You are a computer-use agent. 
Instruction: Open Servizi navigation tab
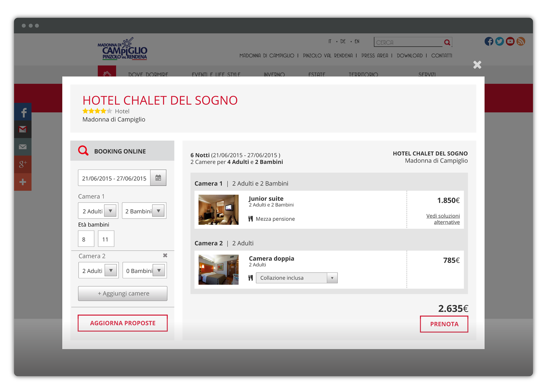click(x=427, y=74)
